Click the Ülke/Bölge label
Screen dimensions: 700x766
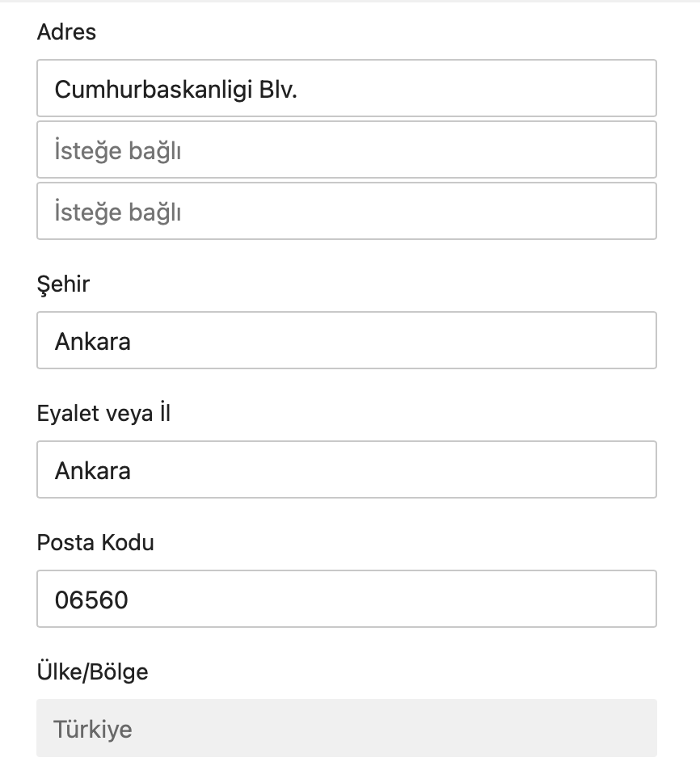[x=92, y=671]
